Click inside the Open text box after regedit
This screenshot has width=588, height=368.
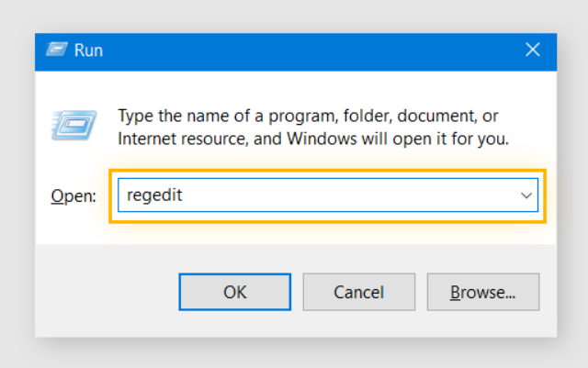coord(337,195)
